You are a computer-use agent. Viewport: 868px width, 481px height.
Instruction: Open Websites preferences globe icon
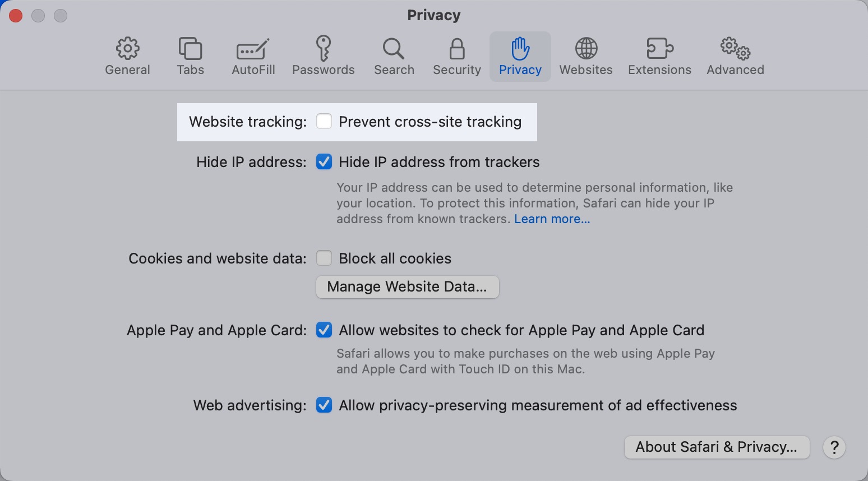click(x=585, y=56)
